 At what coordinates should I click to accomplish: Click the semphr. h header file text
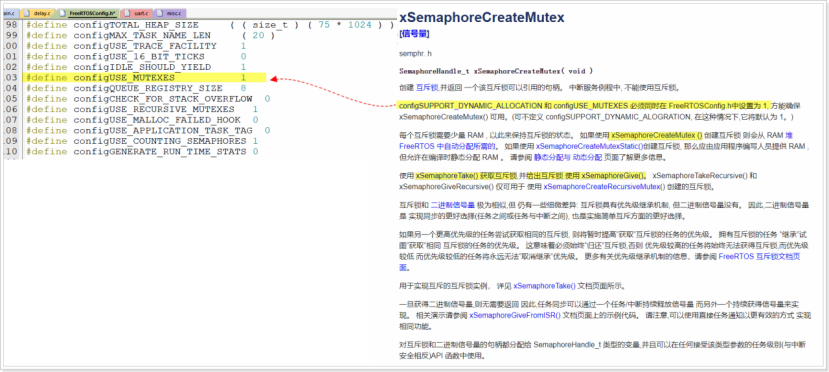[x=415, y=54]
